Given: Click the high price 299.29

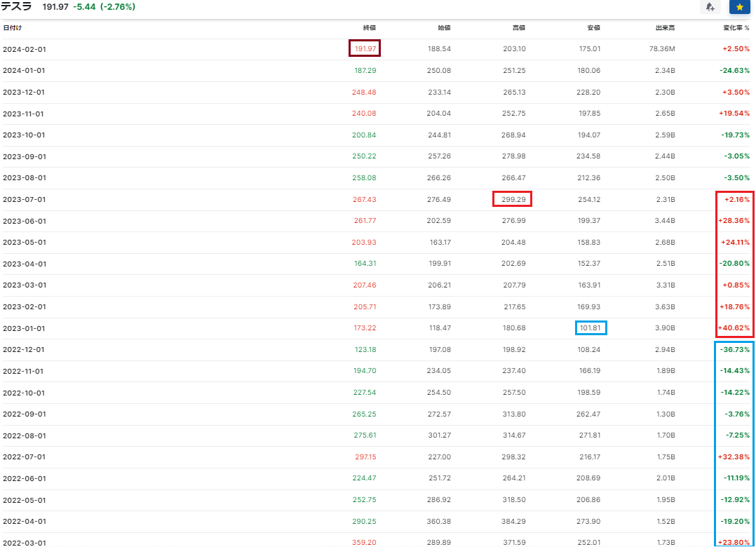Looking at the screenshot, I should pyautogui.click(x=513, y=200).
